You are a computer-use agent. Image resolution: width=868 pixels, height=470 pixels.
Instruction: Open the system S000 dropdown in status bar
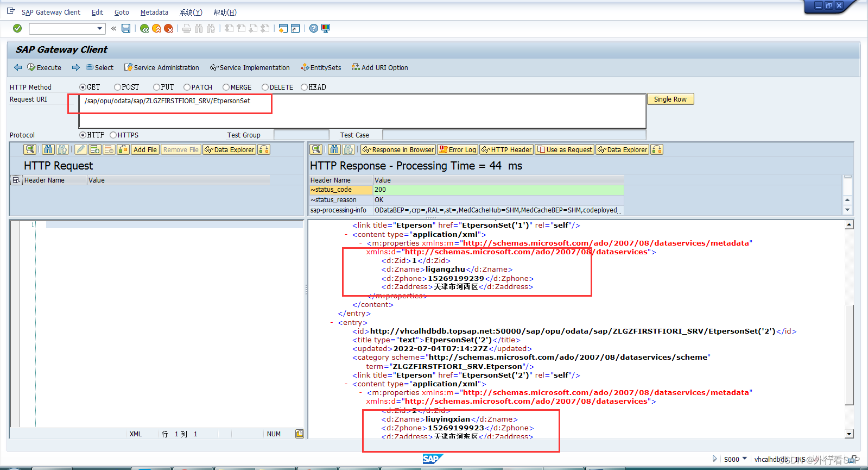tap(744, 459)
